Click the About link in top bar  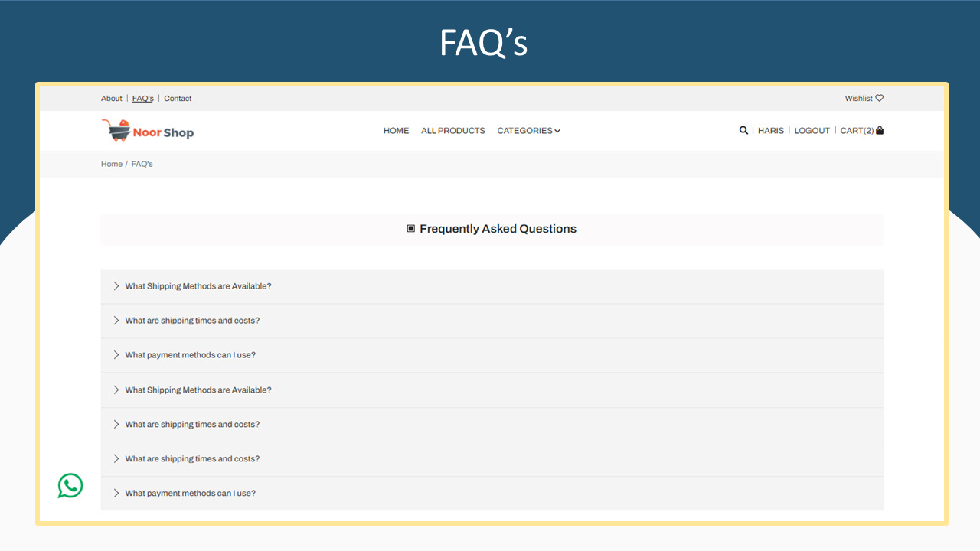point(112,99)
